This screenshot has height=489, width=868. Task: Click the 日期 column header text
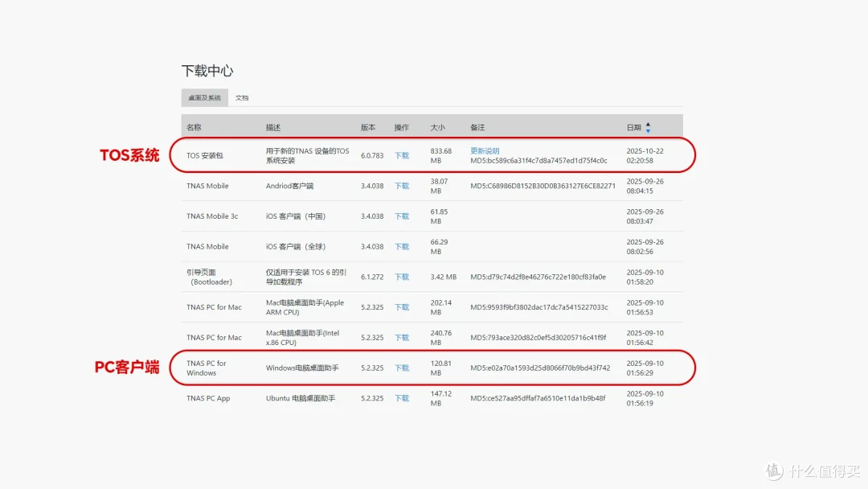point(634,127)
